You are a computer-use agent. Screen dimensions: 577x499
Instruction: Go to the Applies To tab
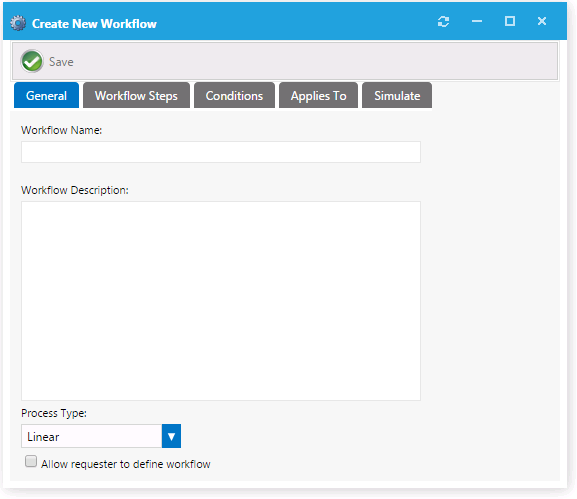(318, 95)
